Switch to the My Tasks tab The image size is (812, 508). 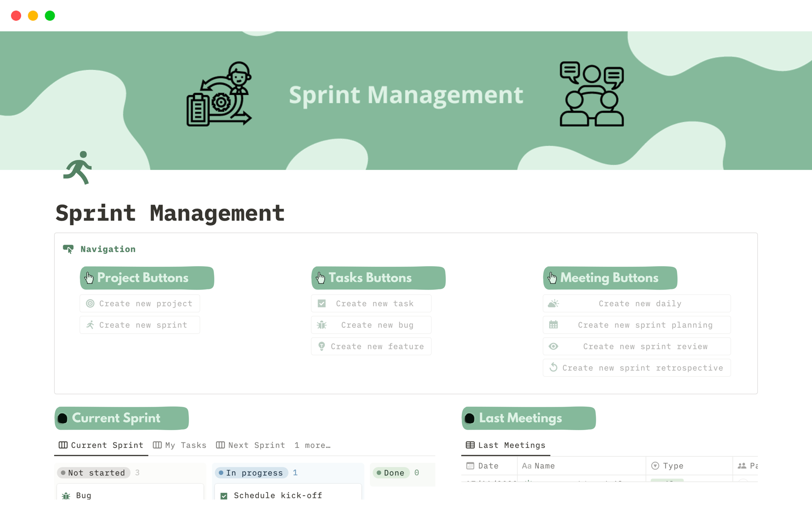pyautogui.click(x=180, y=445)
